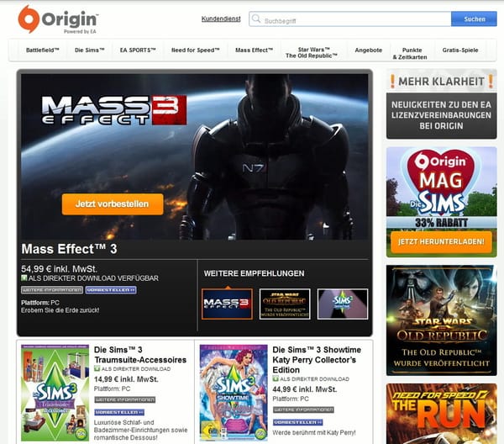Click the search magnifier icon
Viewport: 504px width, 444px height.
(256, 18)
